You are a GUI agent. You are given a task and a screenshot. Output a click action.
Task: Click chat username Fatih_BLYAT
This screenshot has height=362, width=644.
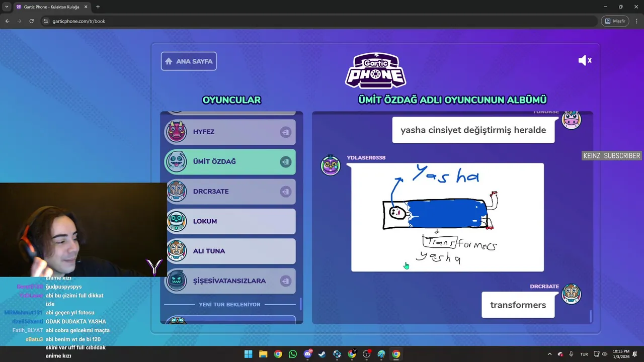(x=28, y=330)
